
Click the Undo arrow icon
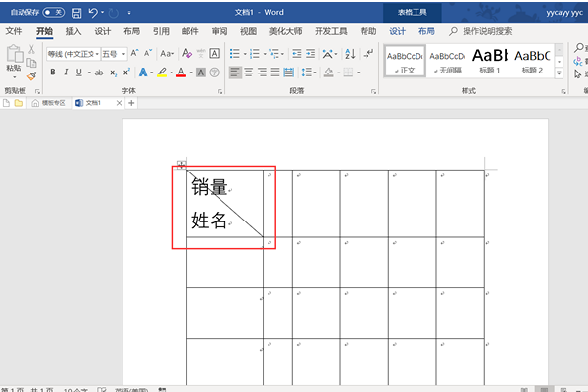pyautogui.click(x=93, y=13)
